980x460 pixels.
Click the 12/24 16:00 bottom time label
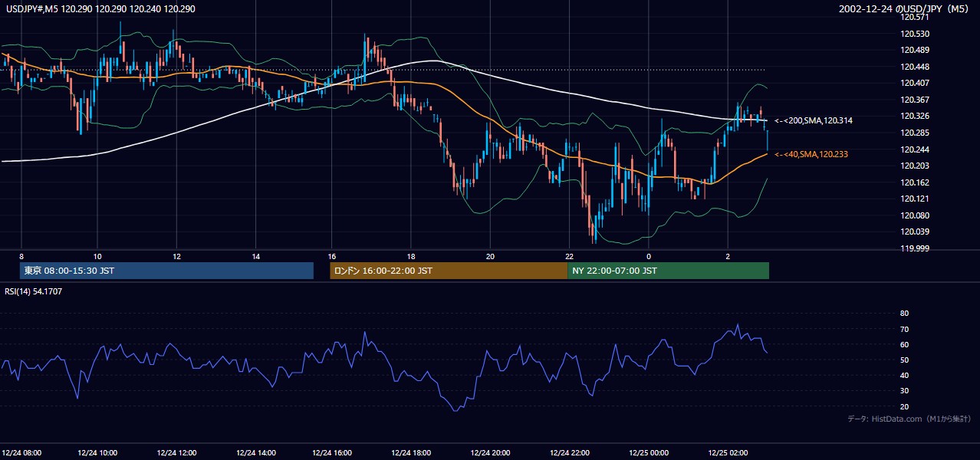[332, 453]
